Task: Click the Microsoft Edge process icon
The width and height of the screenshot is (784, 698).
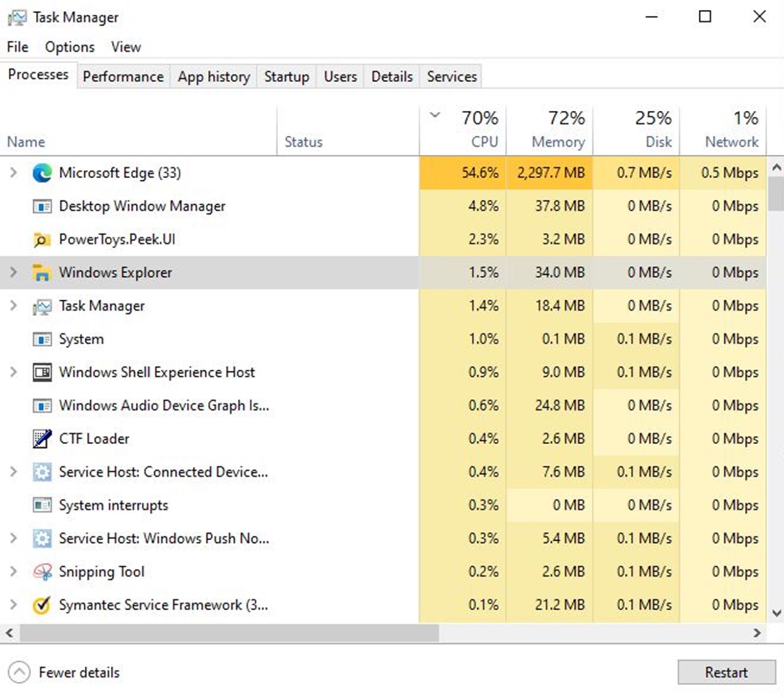Action: [x=42, y=173]
